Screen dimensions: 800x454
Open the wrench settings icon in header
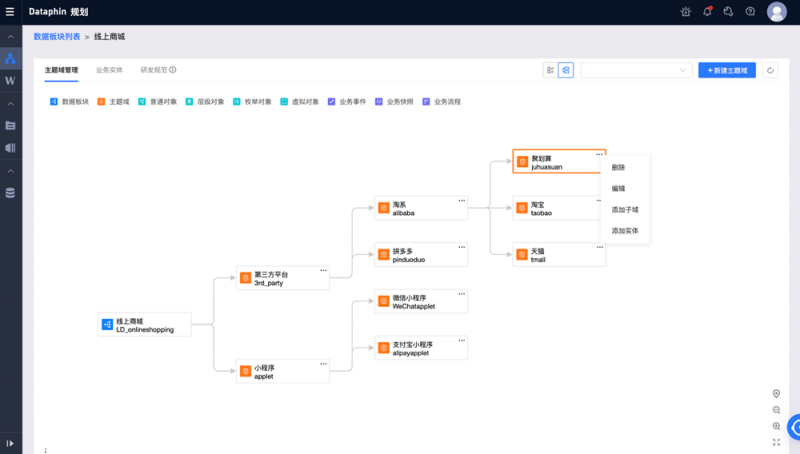pyautogui.click(x=729, y=12)
